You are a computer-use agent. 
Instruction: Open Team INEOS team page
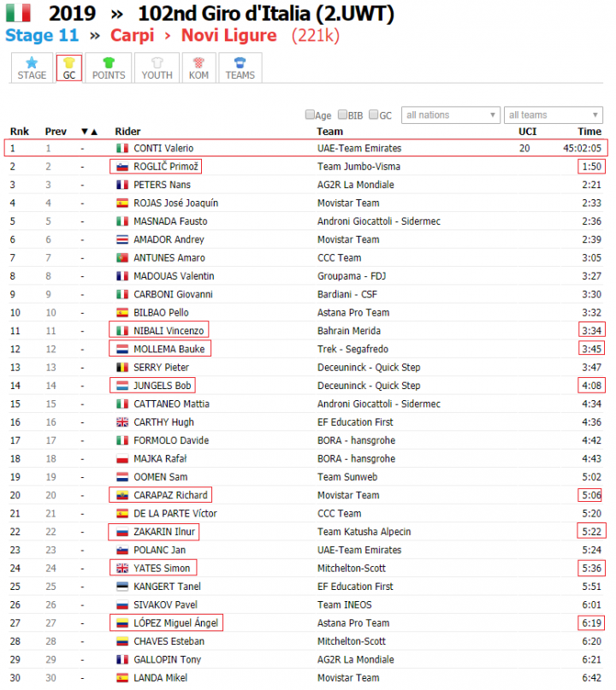(344, 605)
